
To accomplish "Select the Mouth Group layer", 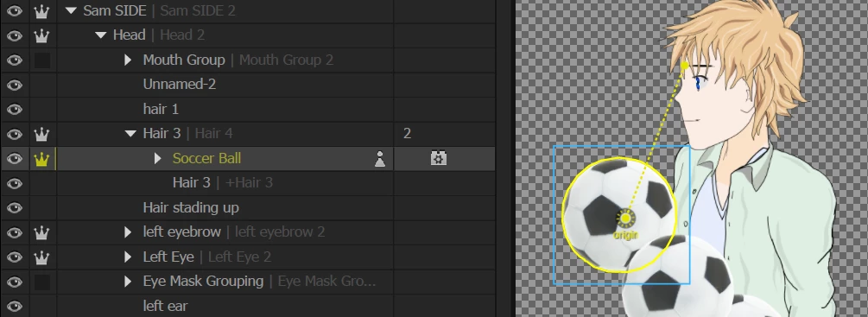I will click(x=184, y=60).
